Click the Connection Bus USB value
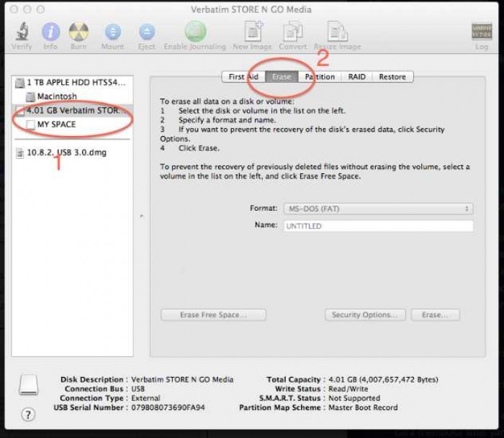This screenshot has height=438, width=504. click(x=138, y=389)
